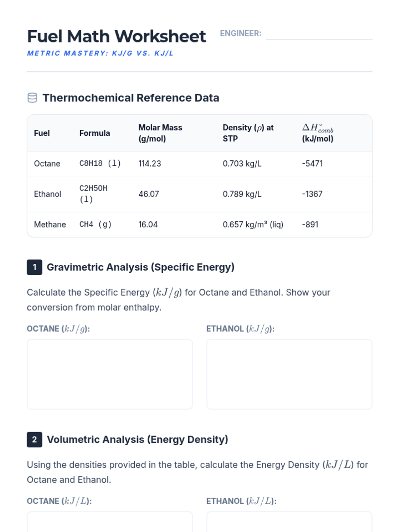Click the Gravimetric Analysis section heading
The height and width of the screenshot is (532, 399).
click(x=141, y=267)
